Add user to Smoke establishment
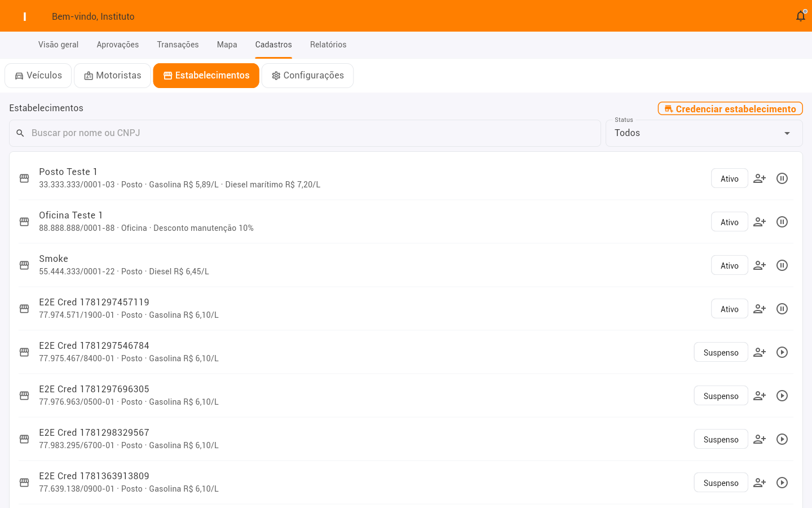 760,265
